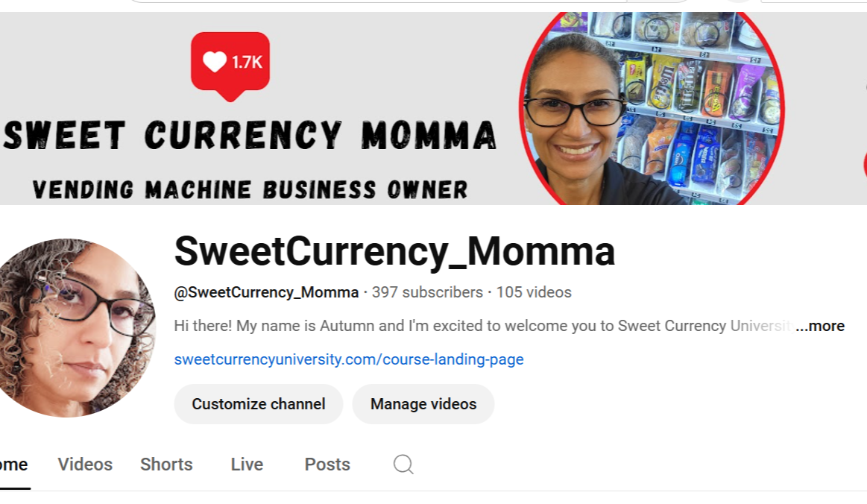Expand the channel description with ...more
This screenshot has height=504, width=867.
[x=820, y=326]
